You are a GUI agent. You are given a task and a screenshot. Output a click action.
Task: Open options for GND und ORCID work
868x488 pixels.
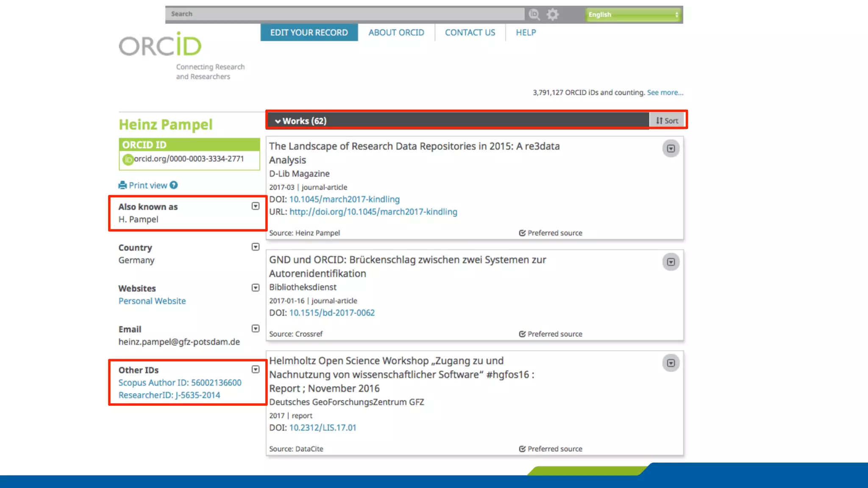pyautogui.click(x=670, y=262)
